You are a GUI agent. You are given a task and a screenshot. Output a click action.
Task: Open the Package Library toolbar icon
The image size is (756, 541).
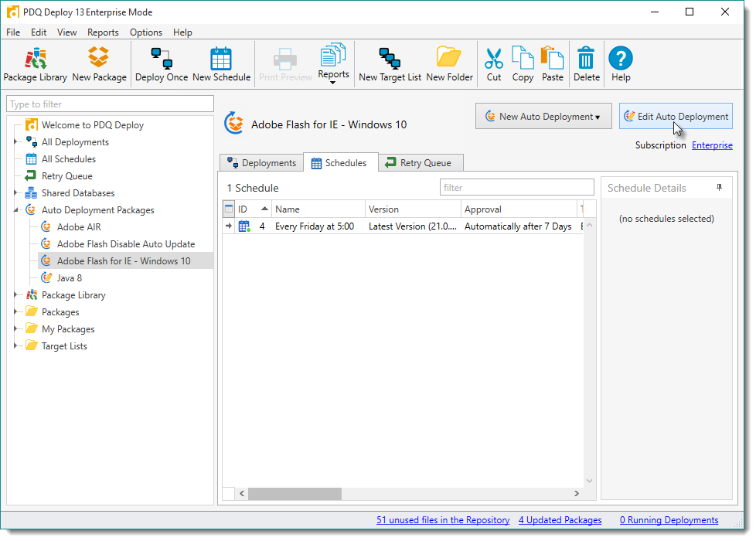point(35,63)
